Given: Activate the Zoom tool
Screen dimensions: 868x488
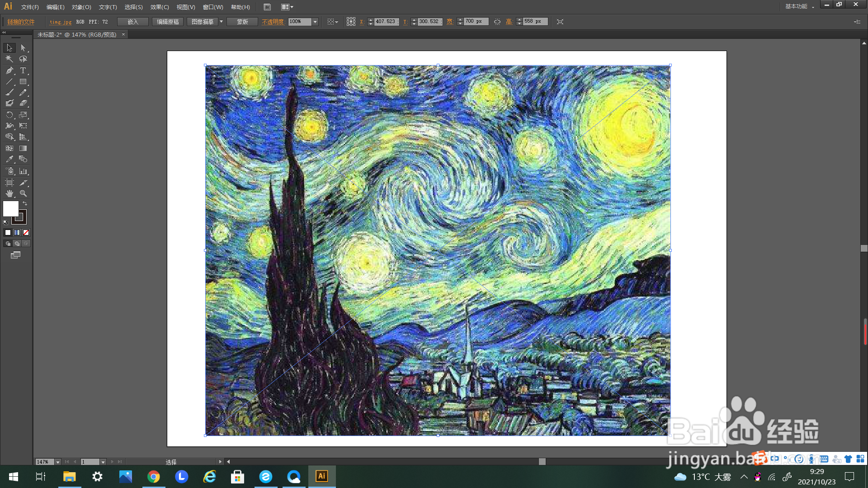Looking at the screenshot, I should point(23,193).
